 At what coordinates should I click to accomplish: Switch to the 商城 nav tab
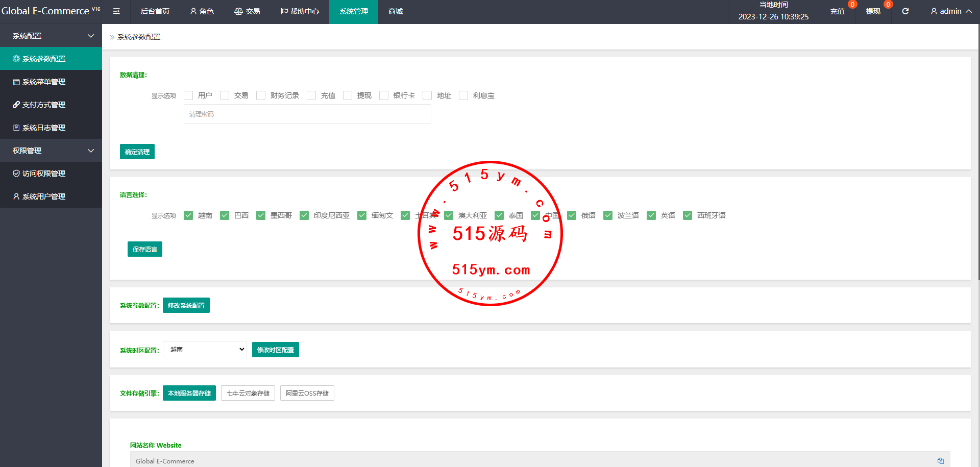tap(395, 11)
